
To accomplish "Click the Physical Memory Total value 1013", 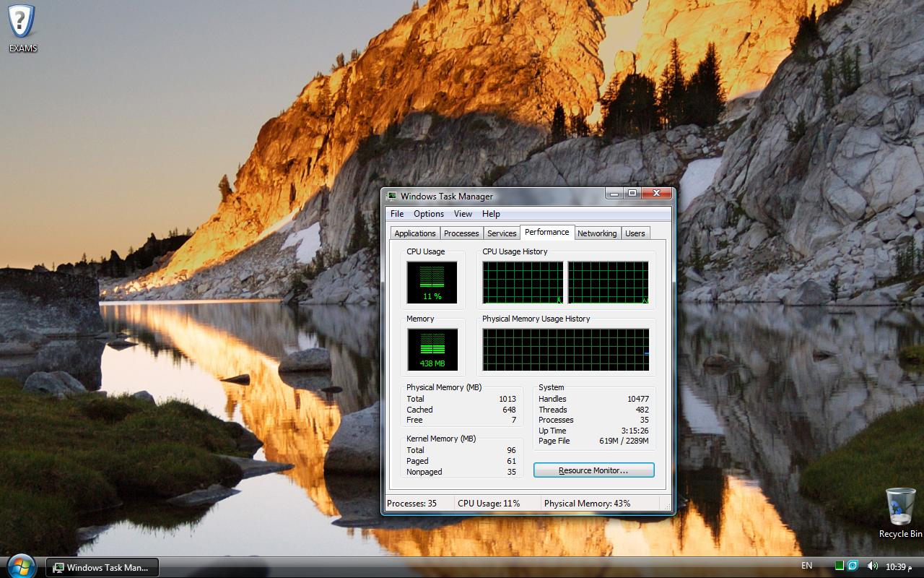I will click(x=507, y=399).
